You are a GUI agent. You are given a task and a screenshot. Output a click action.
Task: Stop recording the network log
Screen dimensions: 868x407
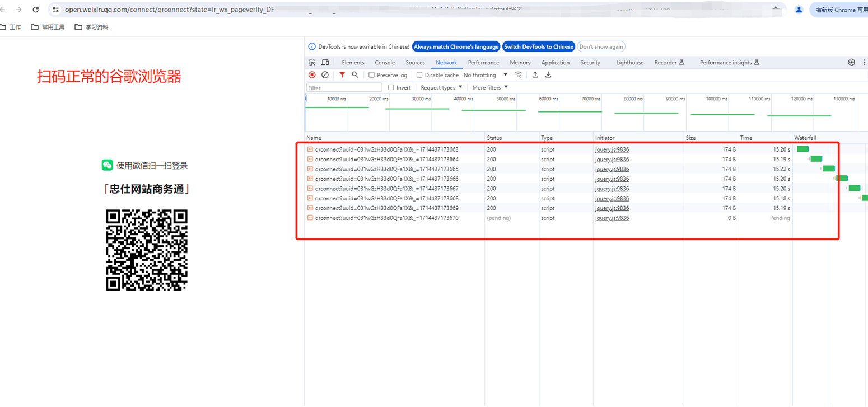[312, 75]
